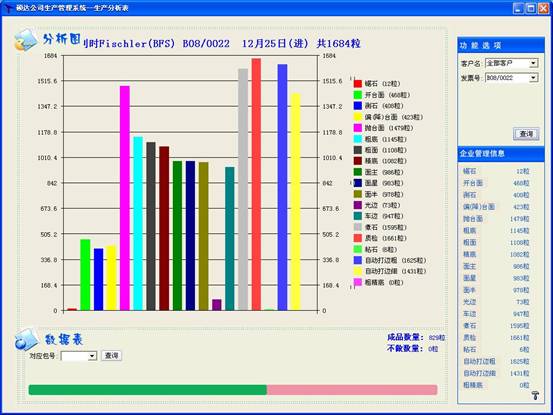
Task: Click 查询 in the 功能选项 panel
Action: pos(526,134)
